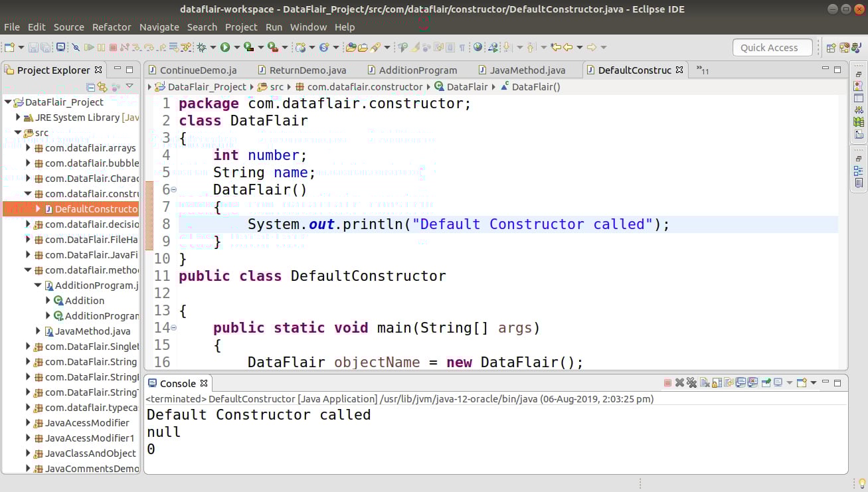
Task: Open the Run button dropdown arrow
Action: 237,46
